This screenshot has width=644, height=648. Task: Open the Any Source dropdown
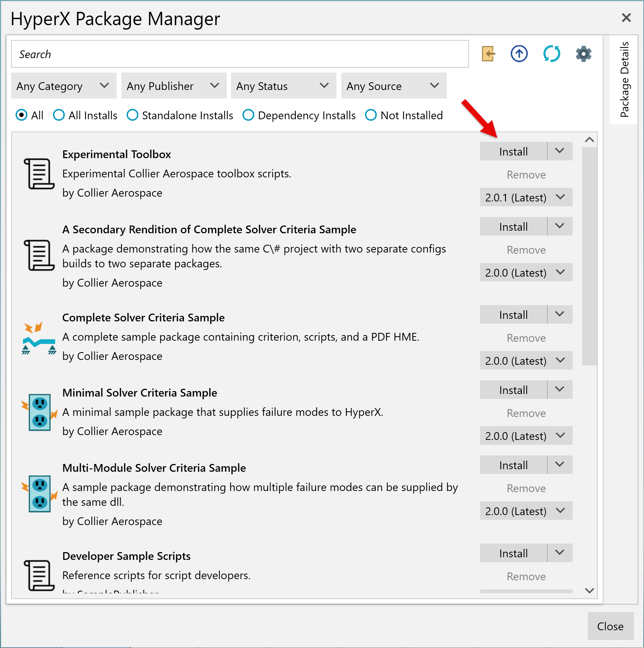tap(394, 86)
